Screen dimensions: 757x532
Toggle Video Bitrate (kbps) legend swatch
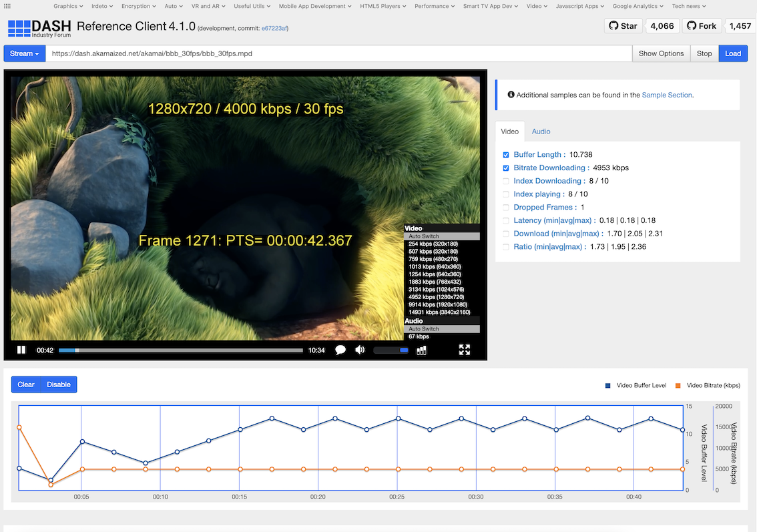pos(678,385)
